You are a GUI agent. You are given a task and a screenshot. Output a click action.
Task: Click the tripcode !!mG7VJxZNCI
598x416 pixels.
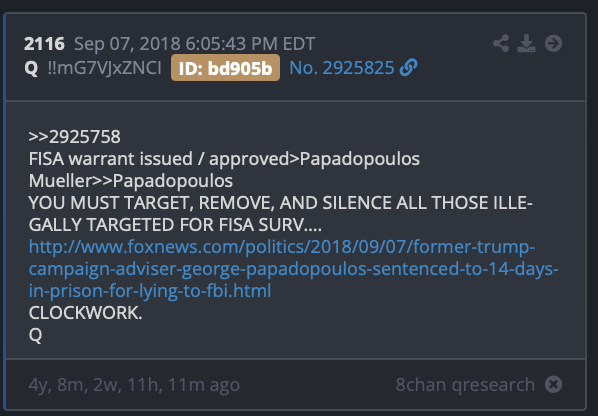coord(104,68)
